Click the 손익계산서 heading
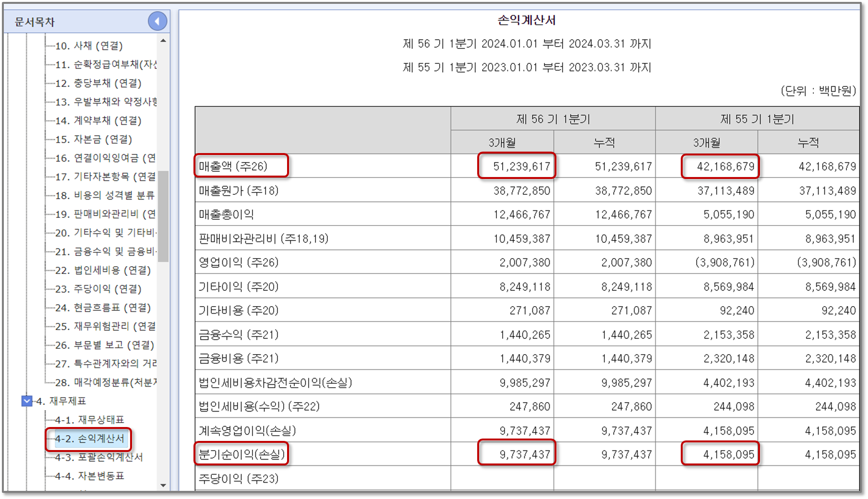 (x=527, y=20)
